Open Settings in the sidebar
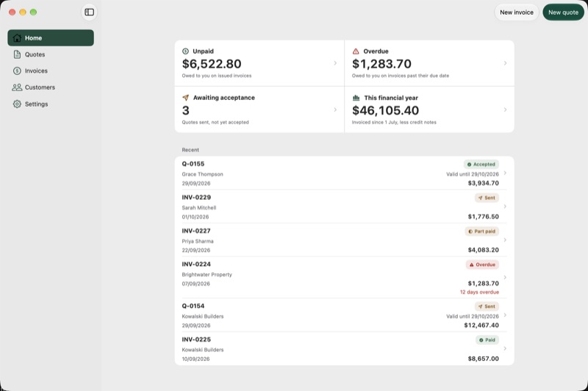588x391 pixels. point(51,104)
